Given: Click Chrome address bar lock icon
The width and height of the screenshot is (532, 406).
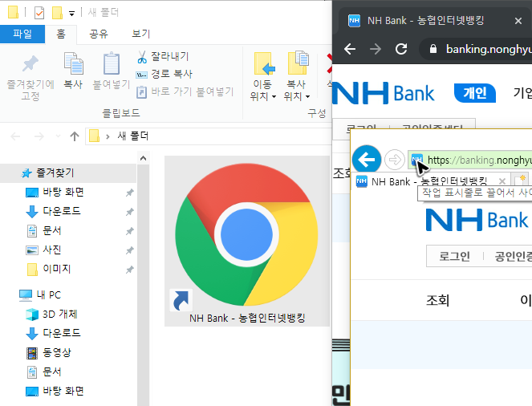Looking at the screenshot, I should [x=433, y=49].
